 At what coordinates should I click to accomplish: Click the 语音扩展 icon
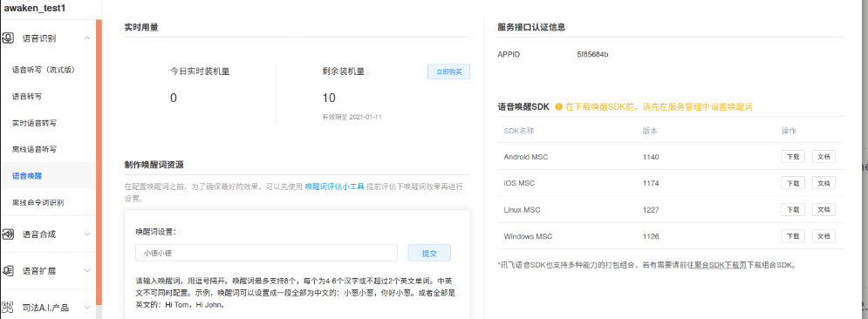click(8, 271)
